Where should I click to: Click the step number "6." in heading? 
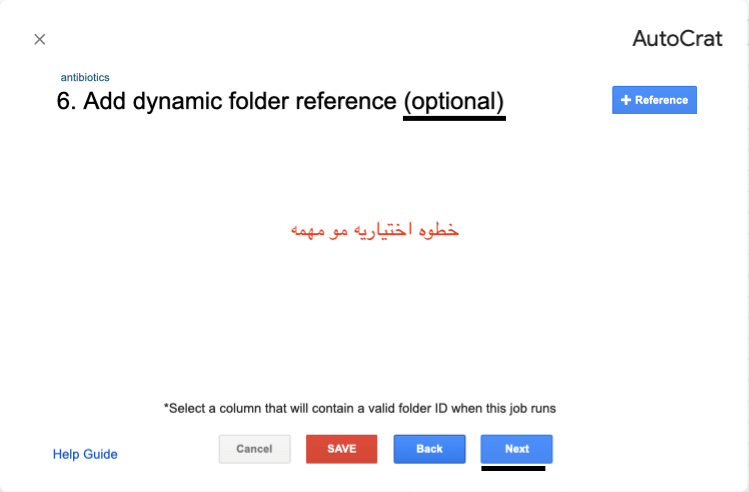[67, 101]
